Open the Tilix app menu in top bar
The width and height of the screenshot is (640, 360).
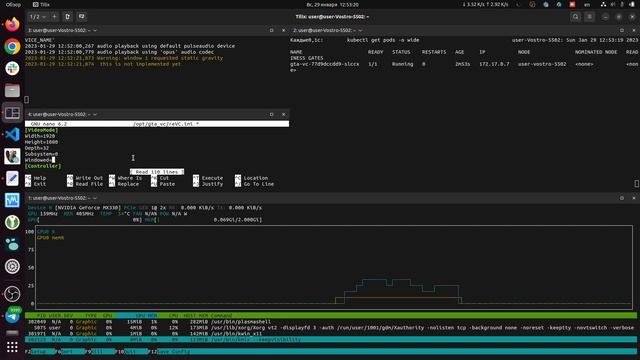(41, 4)
